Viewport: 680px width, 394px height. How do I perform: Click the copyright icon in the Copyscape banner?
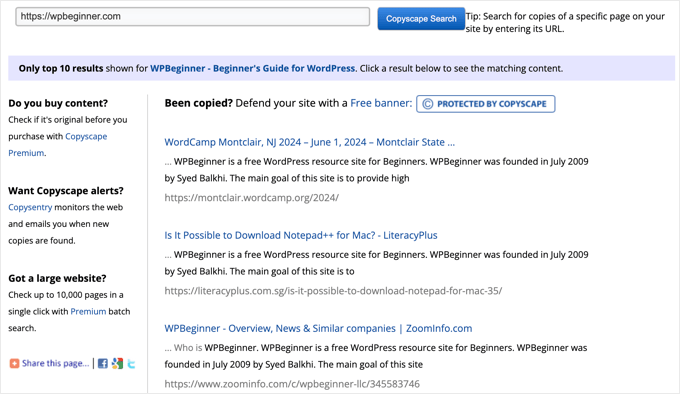tap(428, 104)
